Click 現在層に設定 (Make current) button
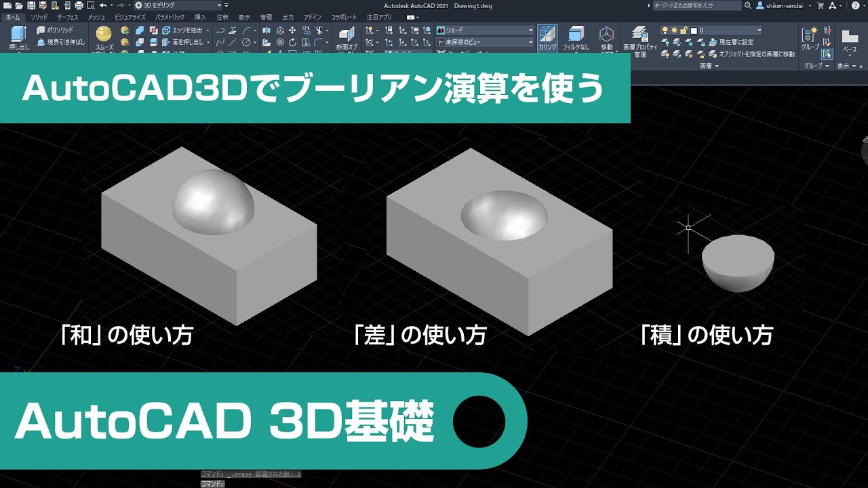The height and width of the screenshot is (488, 868). (x=730, y=42)
